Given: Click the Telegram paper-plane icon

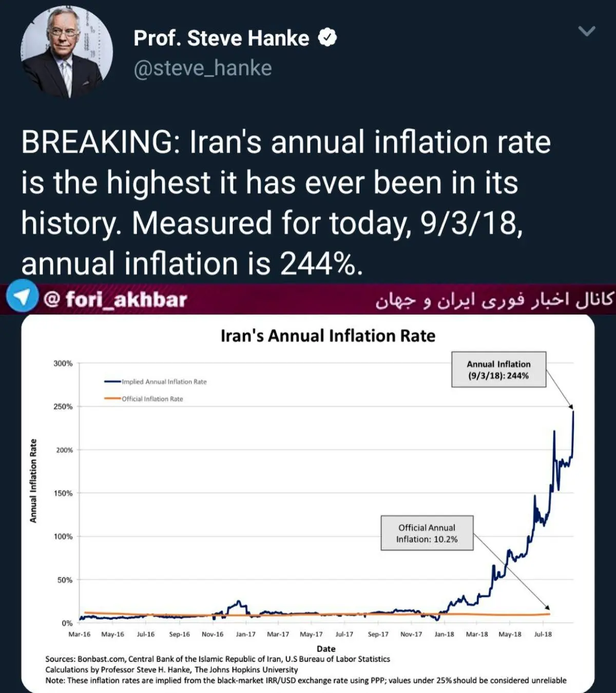Looking at the screenshot, I should [22, 298].
